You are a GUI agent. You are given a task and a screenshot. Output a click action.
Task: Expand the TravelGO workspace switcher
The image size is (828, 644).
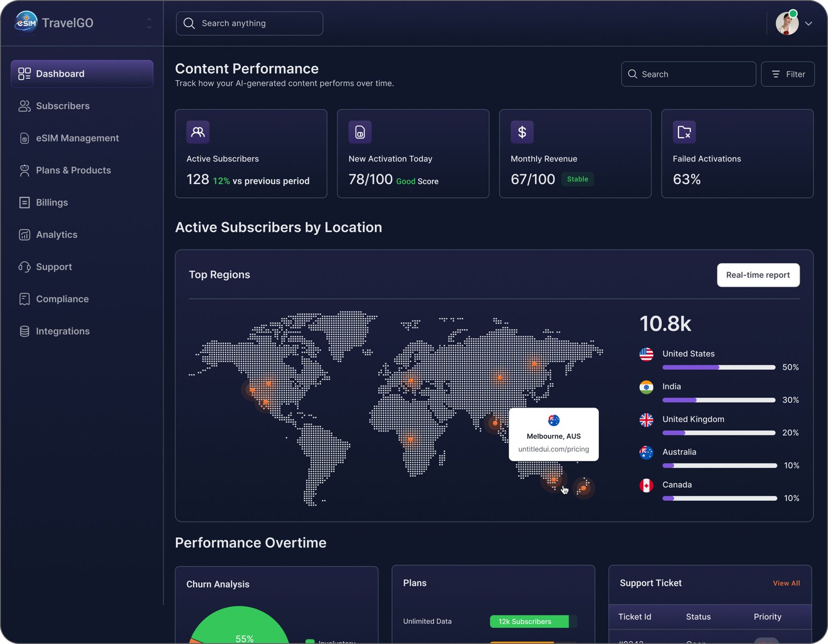coord(149,23)
